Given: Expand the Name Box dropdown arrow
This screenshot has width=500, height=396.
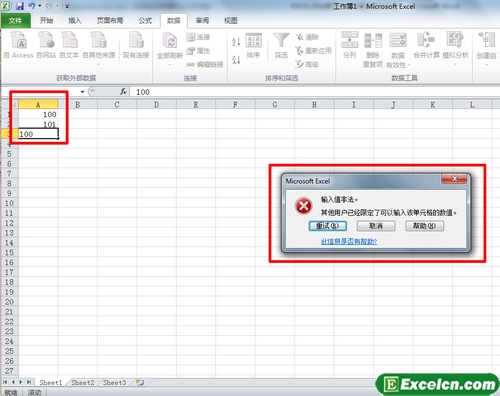Looking at the screenshot, I should pos(82,92).
